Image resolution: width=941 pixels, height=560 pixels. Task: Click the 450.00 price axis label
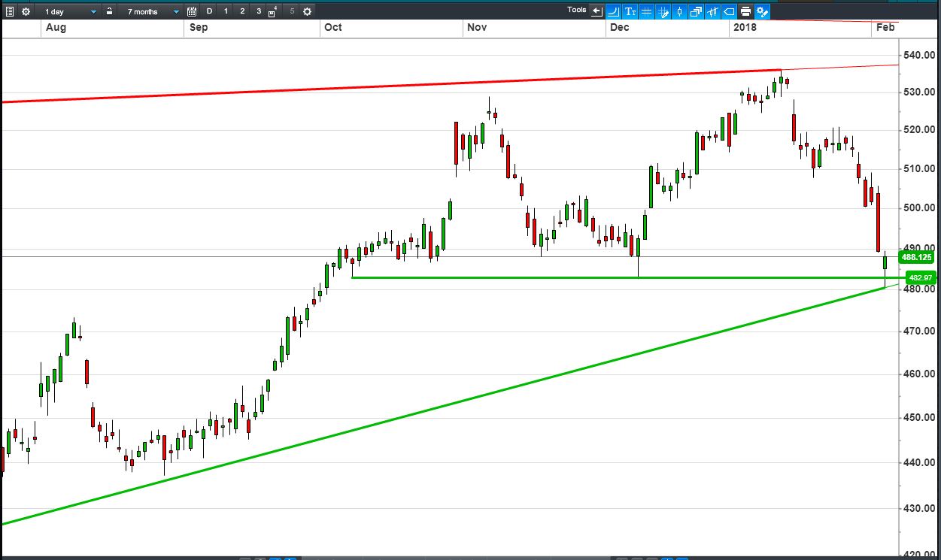coord(918,417)
